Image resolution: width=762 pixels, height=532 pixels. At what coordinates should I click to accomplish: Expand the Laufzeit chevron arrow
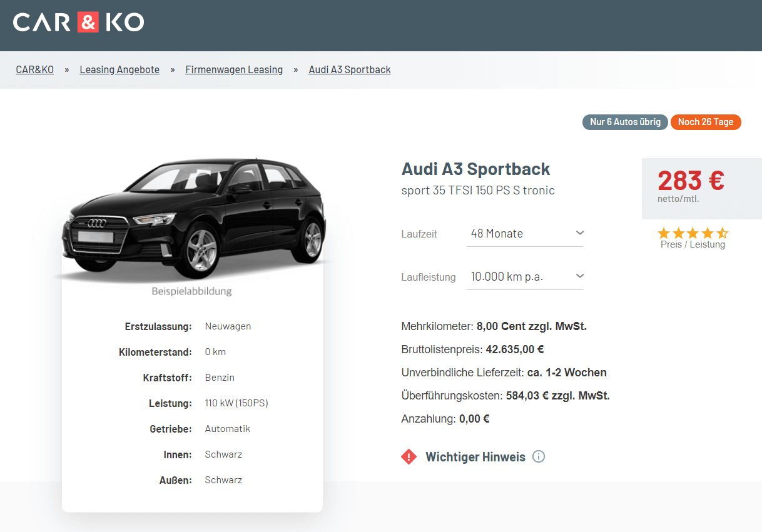click(579, 233)
